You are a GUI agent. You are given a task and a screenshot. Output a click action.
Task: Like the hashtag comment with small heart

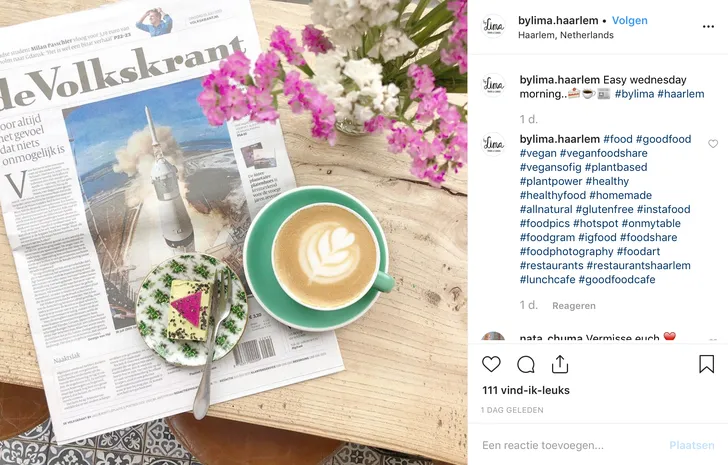click(713, 144)
